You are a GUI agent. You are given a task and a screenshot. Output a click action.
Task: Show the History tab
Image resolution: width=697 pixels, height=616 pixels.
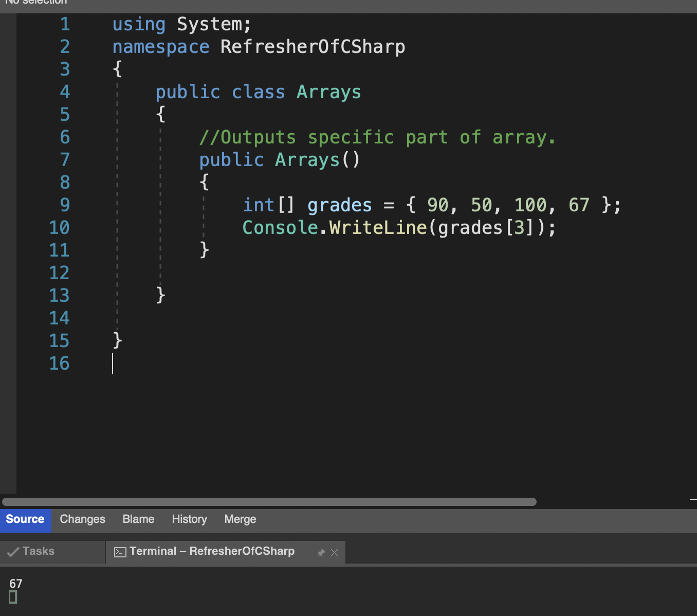tap(189, 519)
